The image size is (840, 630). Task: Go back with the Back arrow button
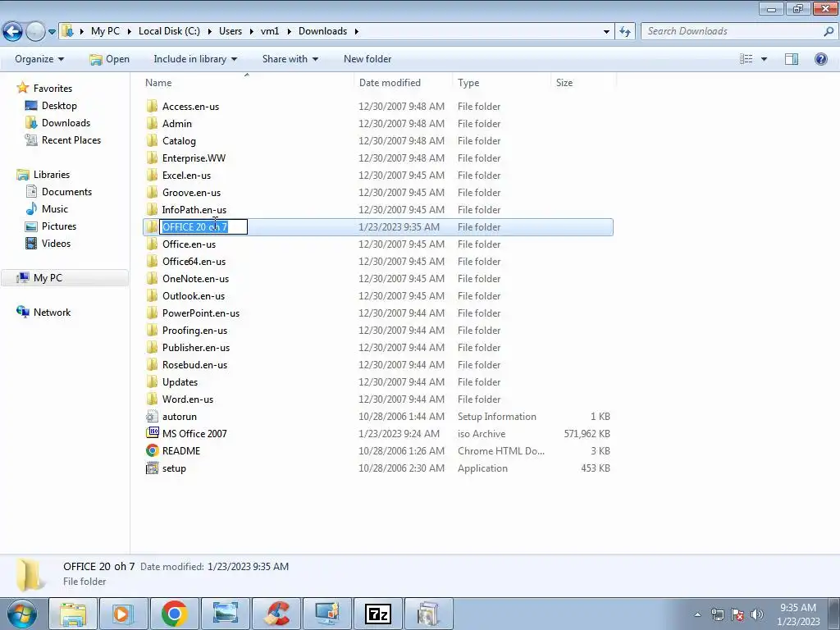[12, 32]
